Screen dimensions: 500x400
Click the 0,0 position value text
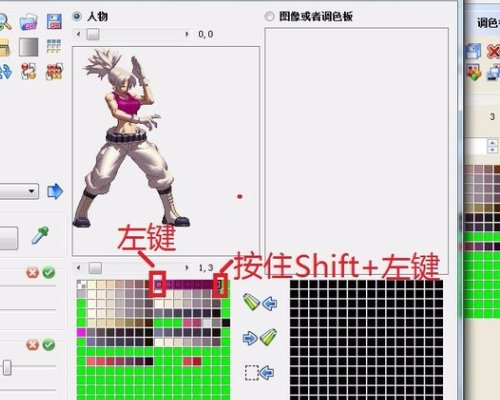206,34
